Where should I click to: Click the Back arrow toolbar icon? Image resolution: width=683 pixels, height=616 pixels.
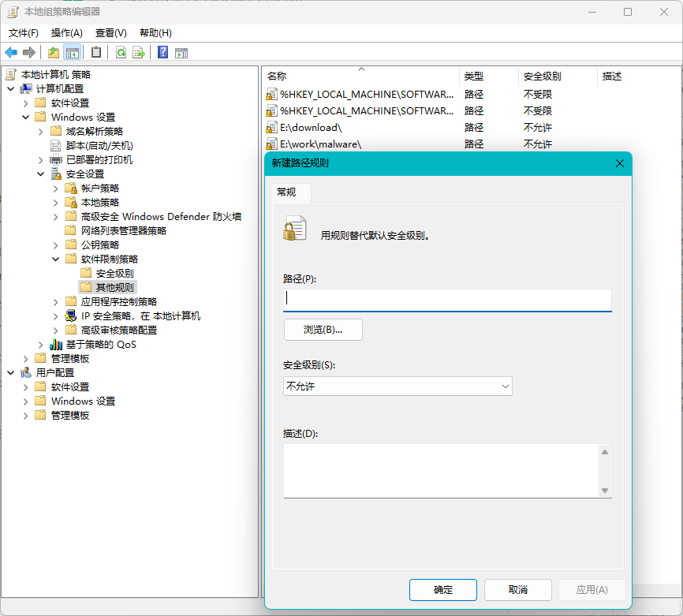click(x=11, y=53)
